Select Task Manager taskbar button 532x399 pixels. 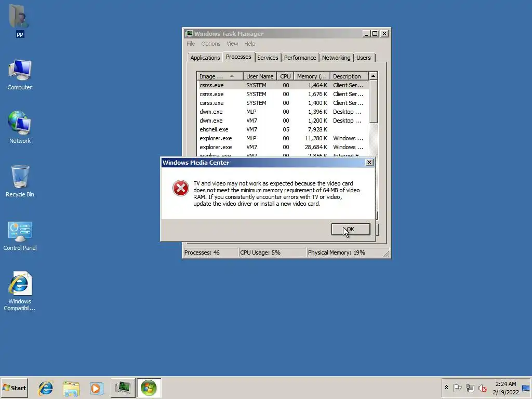pos(123,388)
